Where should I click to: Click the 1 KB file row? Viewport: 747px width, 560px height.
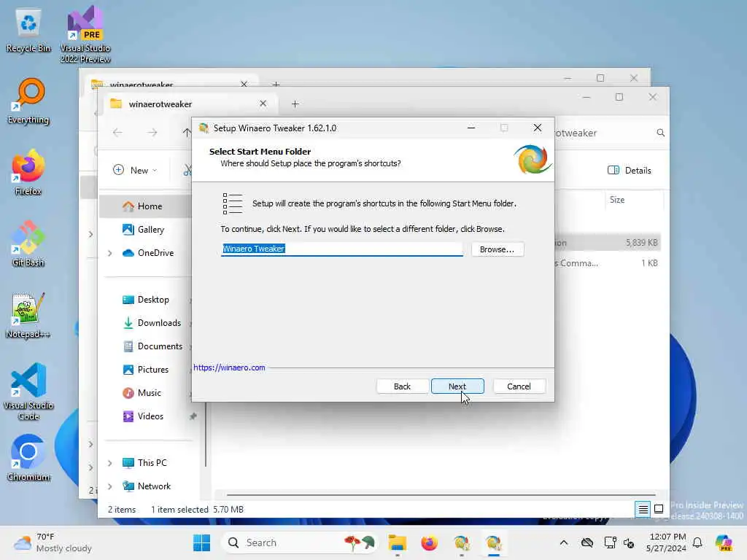click(608, 263)
